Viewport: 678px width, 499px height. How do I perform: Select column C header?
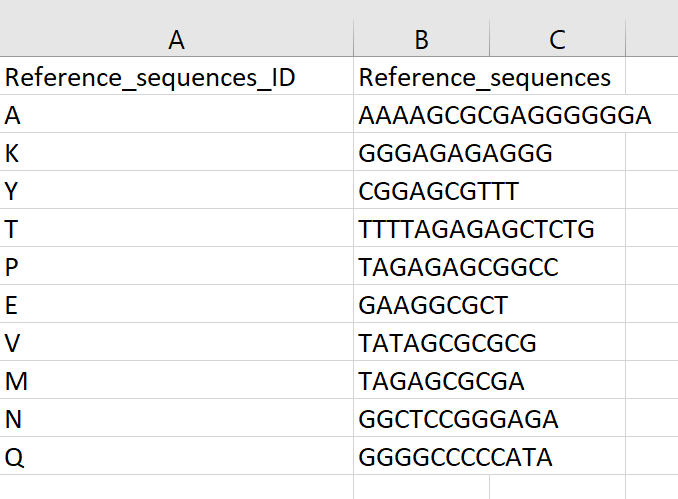(557, 40)
